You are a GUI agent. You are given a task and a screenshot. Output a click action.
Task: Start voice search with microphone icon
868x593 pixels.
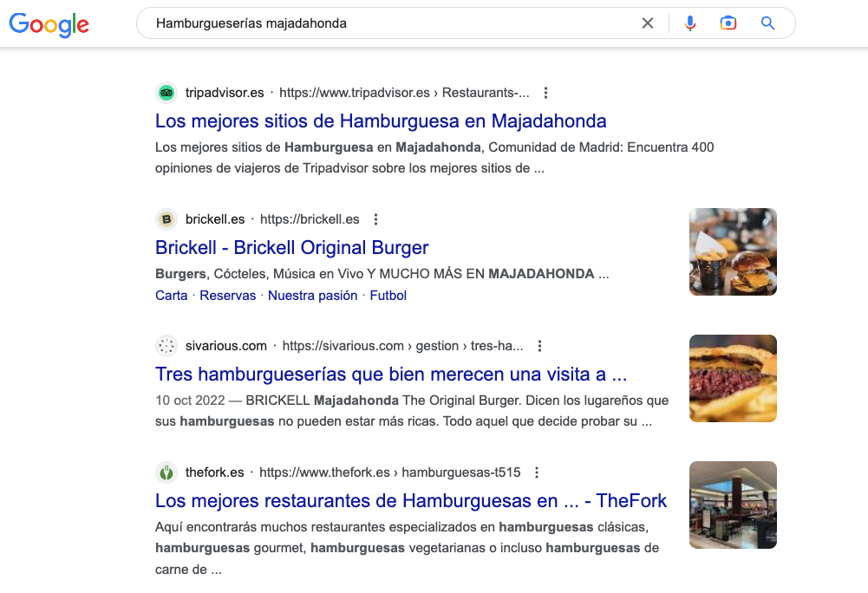(689, 23)
